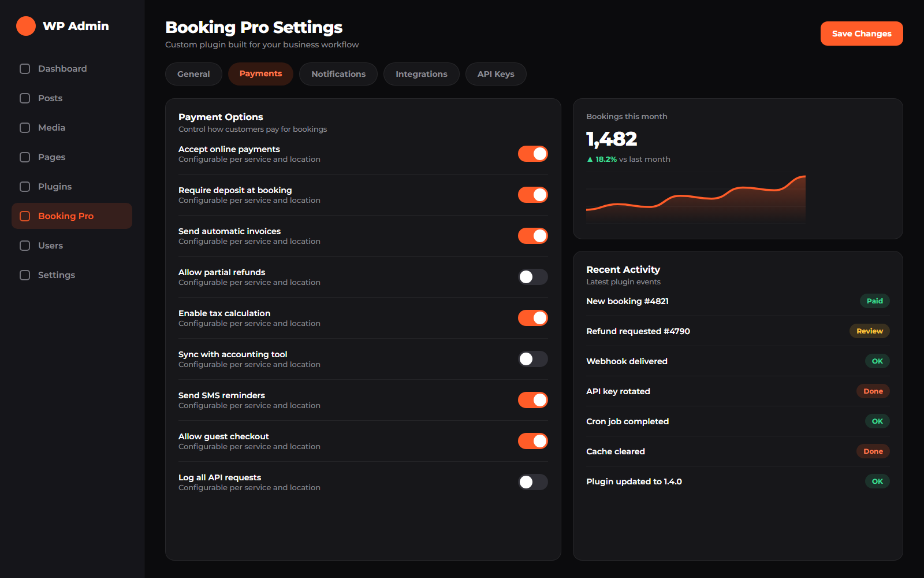Navigate to Users in the sidebar
Viewport: 924px width, 578px height.
[72, 246]
